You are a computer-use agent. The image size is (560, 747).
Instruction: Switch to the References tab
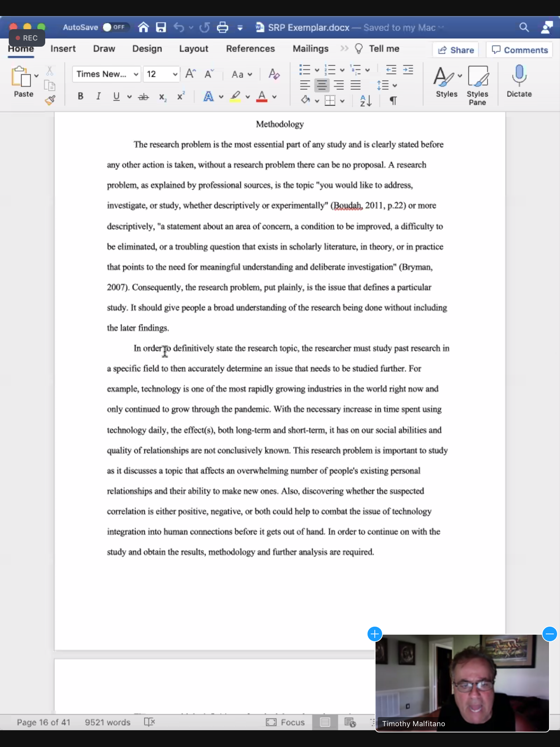(x=250, y=49)
